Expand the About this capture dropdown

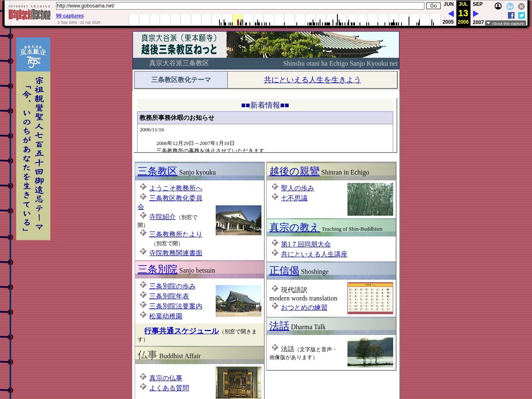[505, 24]
